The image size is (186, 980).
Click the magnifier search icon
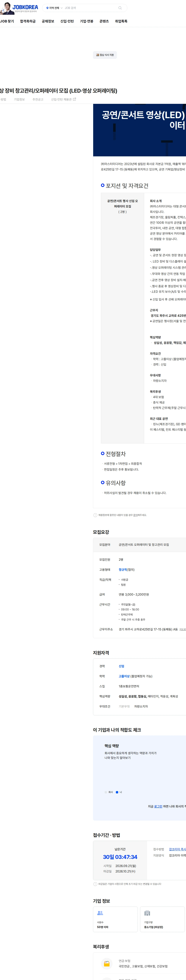[x=120, y=8]
